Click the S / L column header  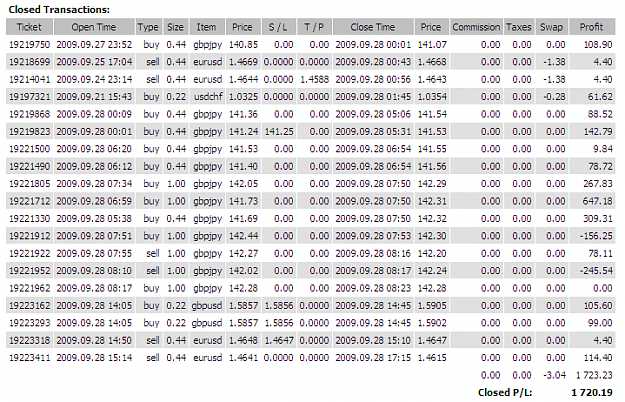coord(278,27)
